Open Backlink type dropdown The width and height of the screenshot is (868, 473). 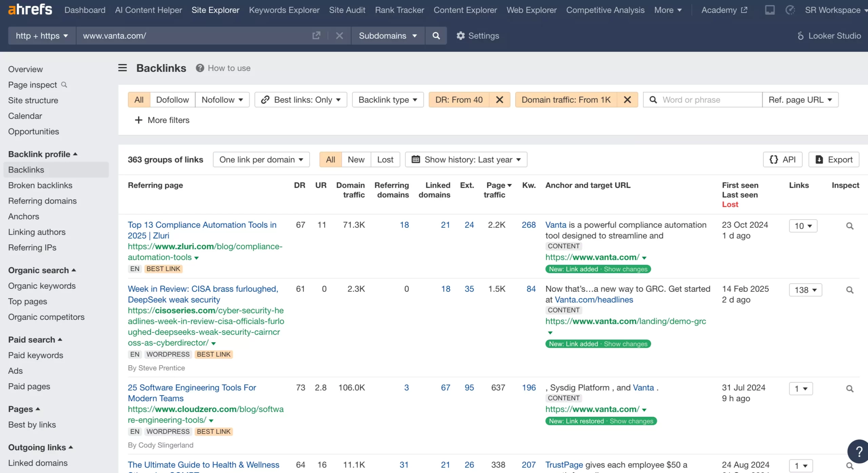click(388, 100)
